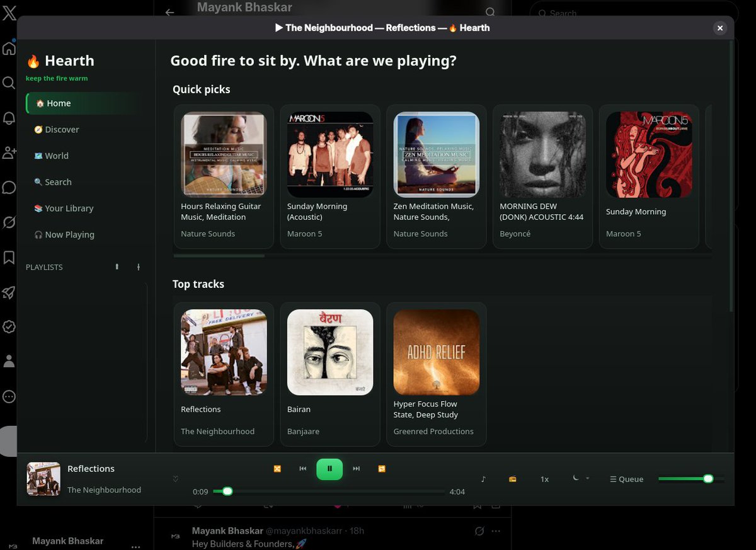Click search icon in X profile header
The width and height of the screenshot is (756, 550).
coord(490,12)
